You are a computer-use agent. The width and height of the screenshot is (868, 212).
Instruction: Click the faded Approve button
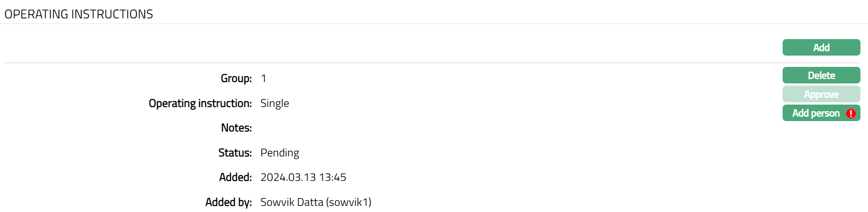(821, 94)
